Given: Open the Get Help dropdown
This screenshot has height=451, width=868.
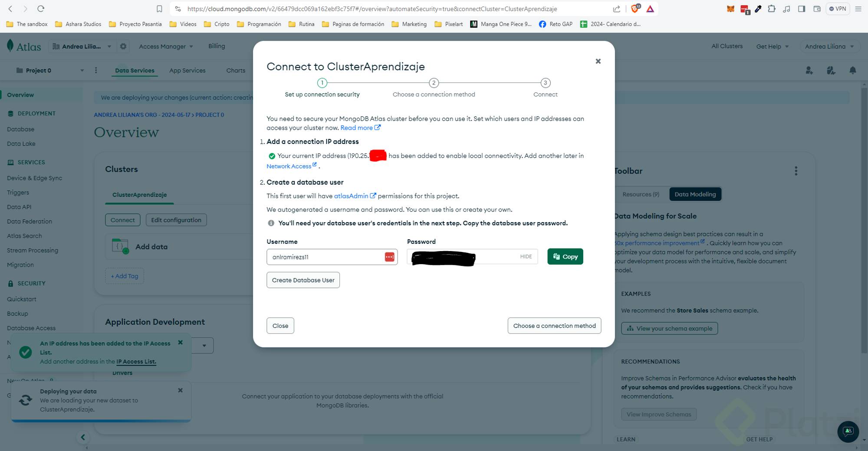Looking at the screenshot, I should (773, 46).
